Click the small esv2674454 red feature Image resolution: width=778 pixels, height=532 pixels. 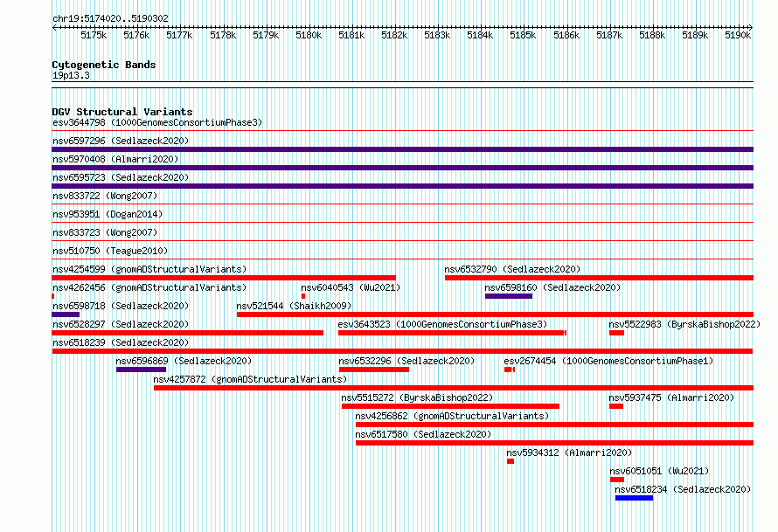(x=510, y=370)
